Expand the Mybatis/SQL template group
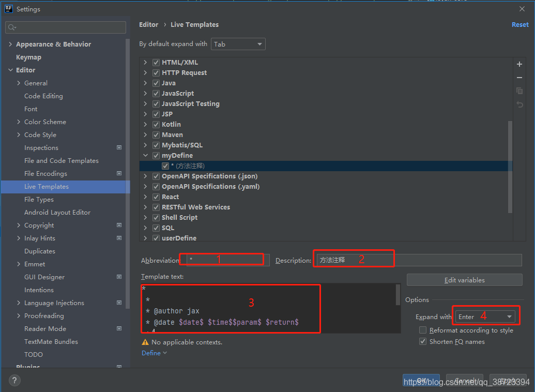Image resolution: width=535 pixels, height=392 pixels. click(x=145, y=145)
